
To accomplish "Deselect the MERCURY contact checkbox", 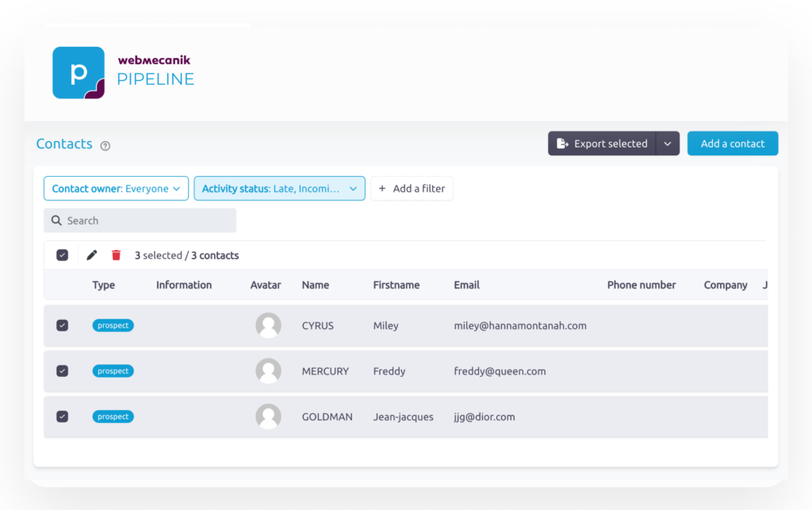I will coord(63,371).
